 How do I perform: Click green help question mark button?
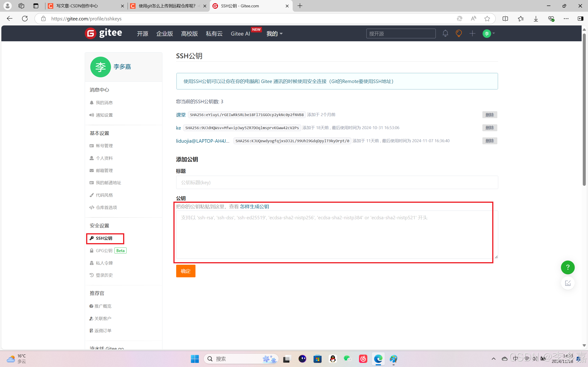click(x=568, y=267)
